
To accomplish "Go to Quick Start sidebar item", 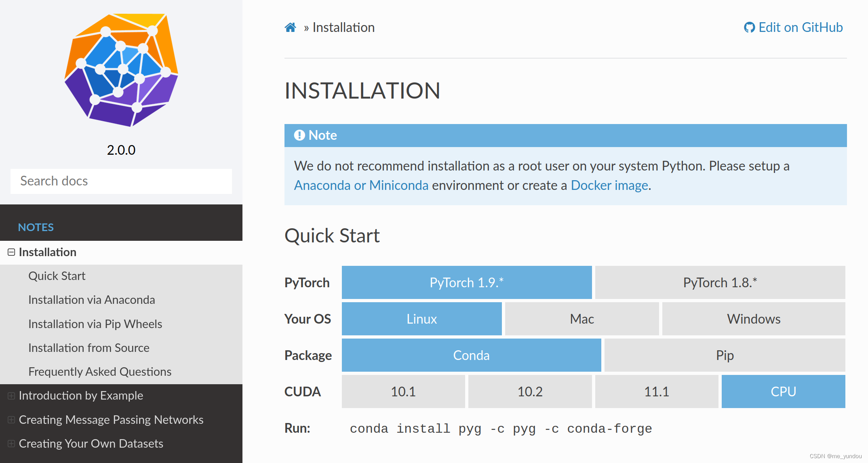I will click(57, 276).
